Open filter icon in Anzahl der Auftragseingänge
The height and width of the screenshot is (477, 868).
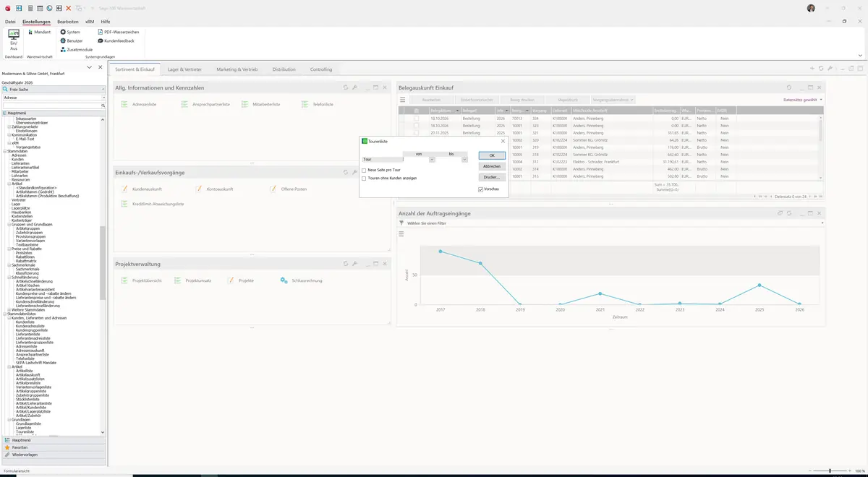401,223
